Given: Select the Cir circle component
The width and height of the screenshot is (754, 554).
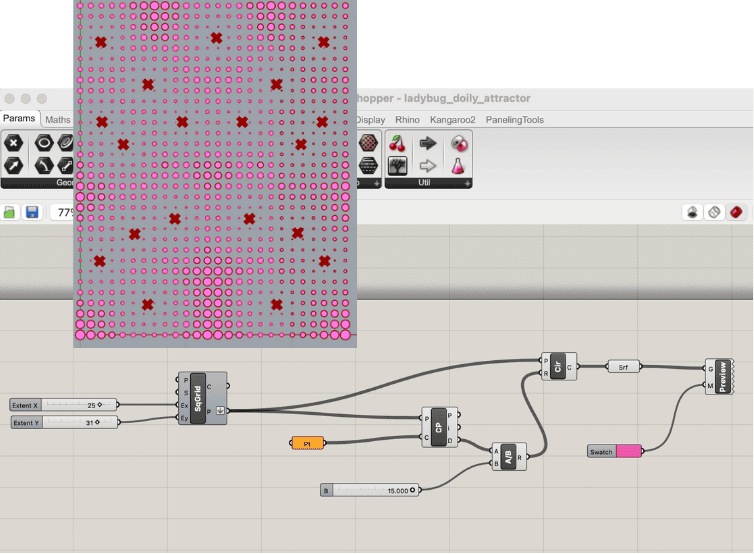Looking at the screenshot, I should [x=557, y=365].
